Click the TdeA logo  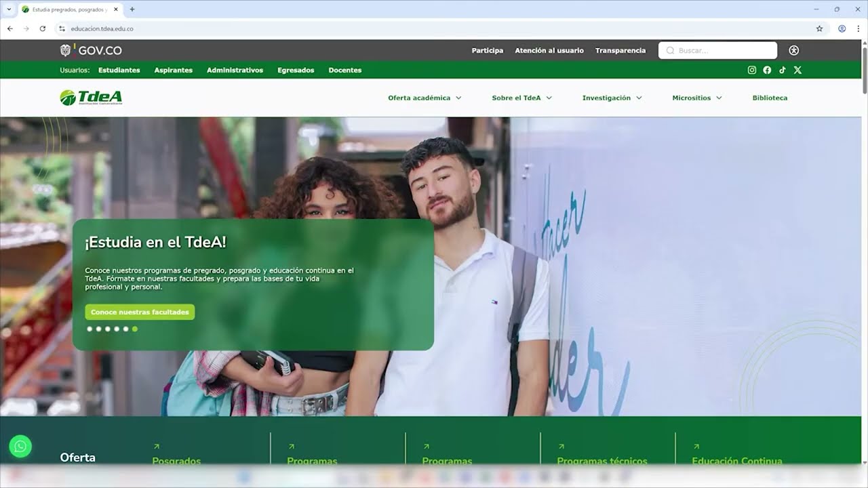click(x=91, y=98)
